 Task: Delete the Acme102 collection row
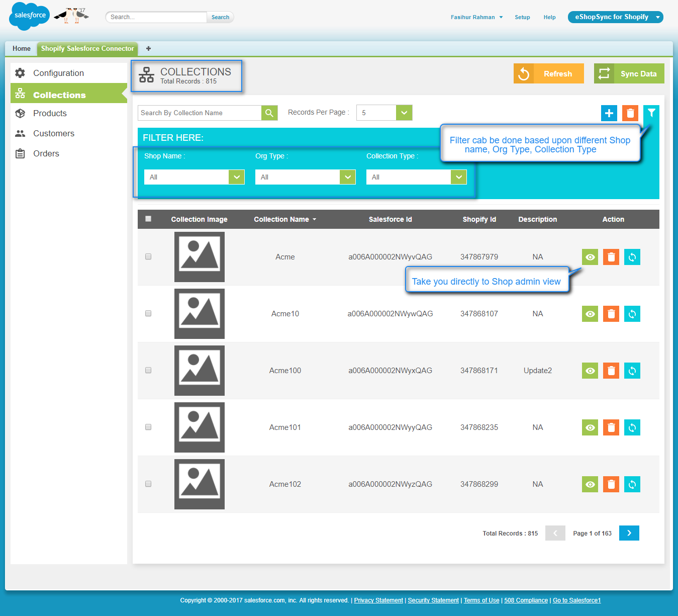click(611, 484)
